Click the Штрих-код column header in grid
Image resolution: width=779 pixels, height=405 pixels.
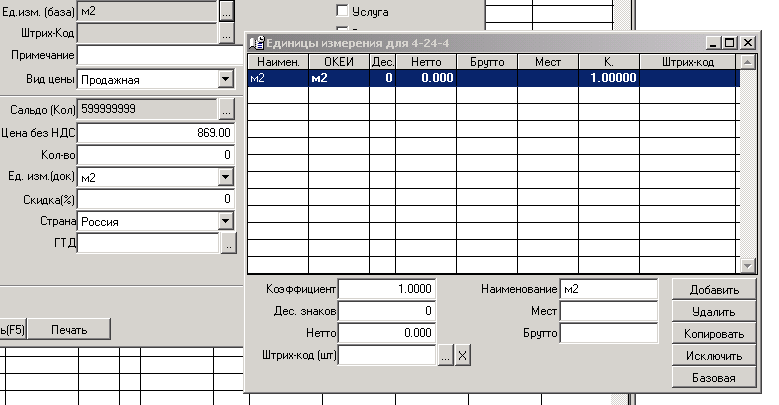point(688,62)
